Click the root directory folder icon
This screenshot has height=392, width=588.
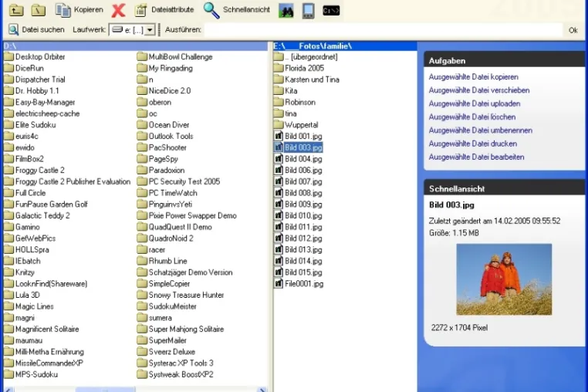click(x=39, y=10)
